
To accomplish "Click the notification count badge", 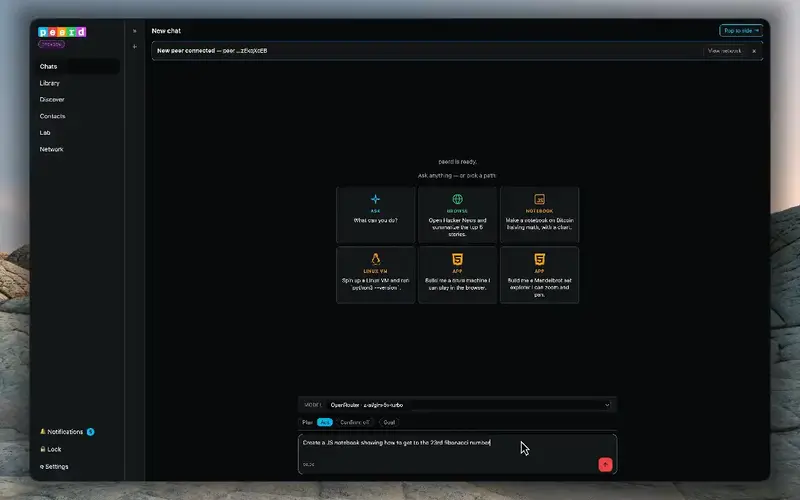I will 90,432.
